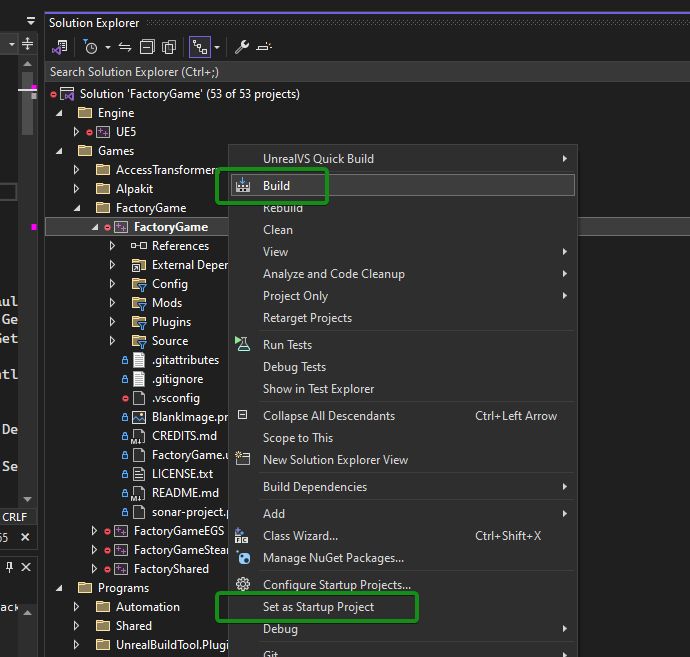Collapse the FactoryGame folder node
Screen dimensions: 690x657
pos(77,208)
